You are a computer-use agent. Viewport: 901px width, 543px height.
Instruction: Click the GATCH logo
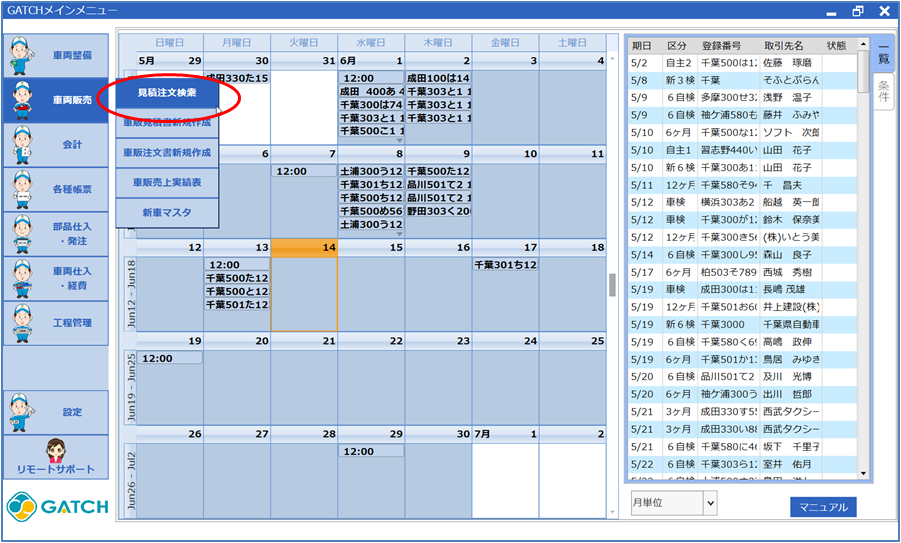56,506
